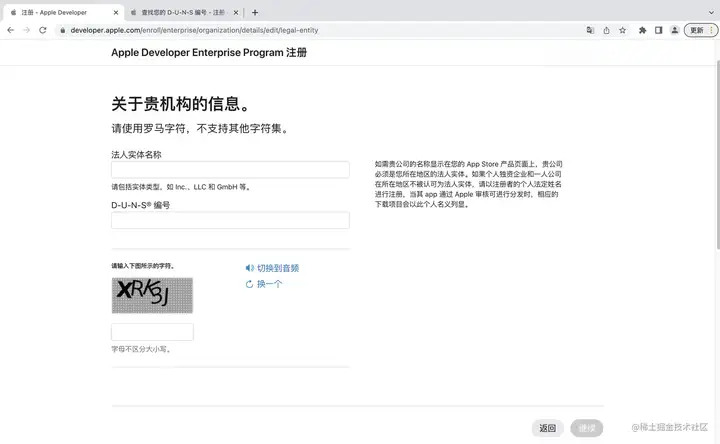Click the 请输入下图所示的字符 label
The image size is (720, 444).
click(x=143, y=266)
